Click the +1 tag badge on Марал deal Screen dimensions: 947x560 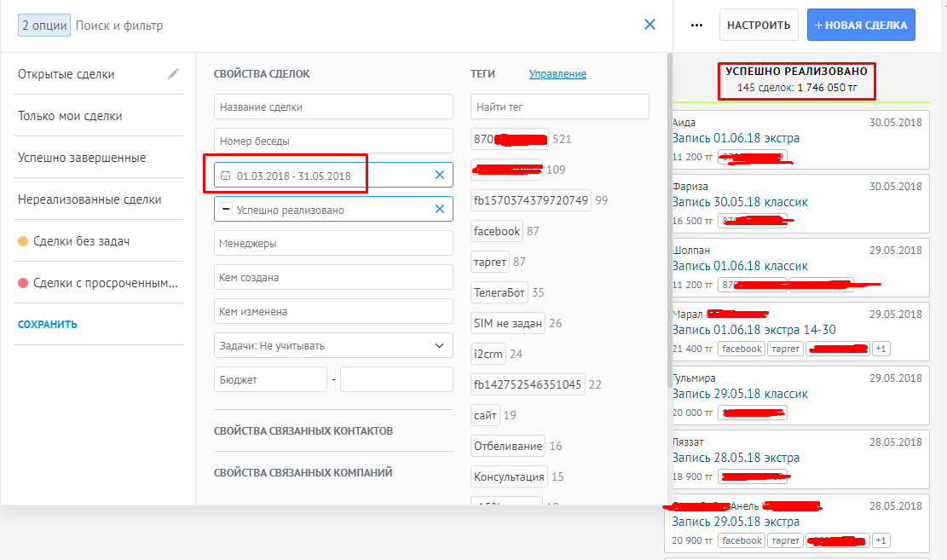[x=881, y=349]
